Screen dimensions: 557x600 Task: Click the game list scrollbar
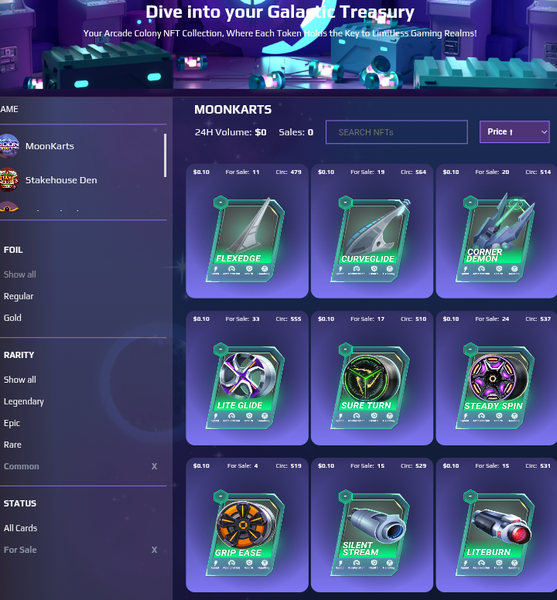click(x=165, y=155)
